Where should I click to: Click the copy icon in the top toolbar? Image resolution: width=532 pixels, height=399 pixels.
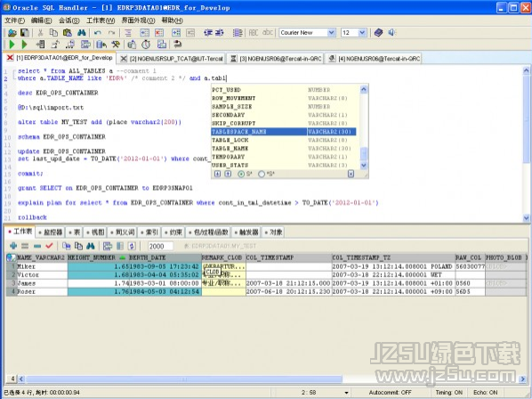[53, 33]
